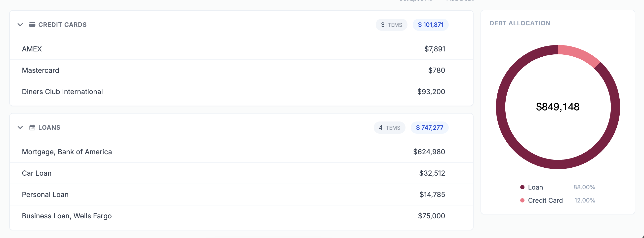
Task: Click the pink Credit Card legend dot
Action: 522,200
